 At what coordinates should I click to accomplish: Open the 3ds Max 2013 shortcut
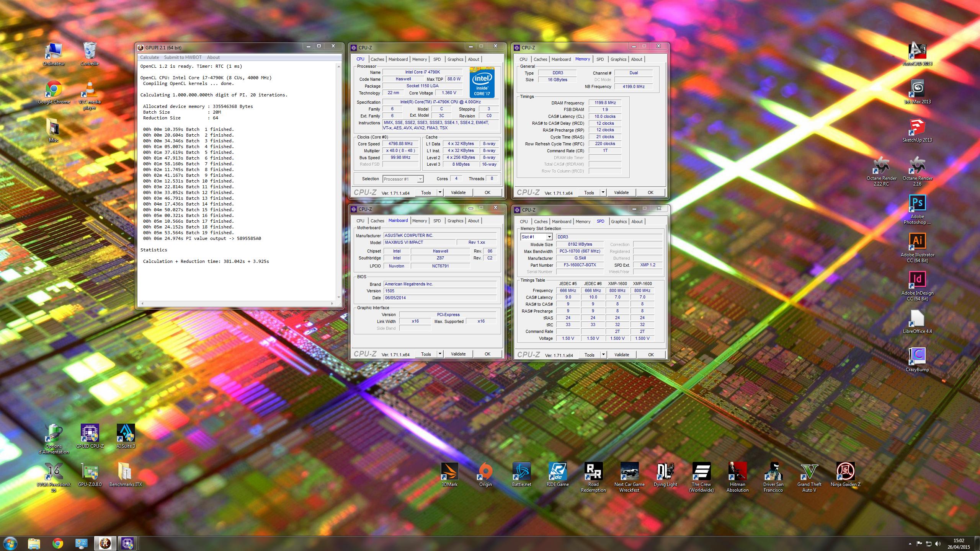[x=917, y=93]
